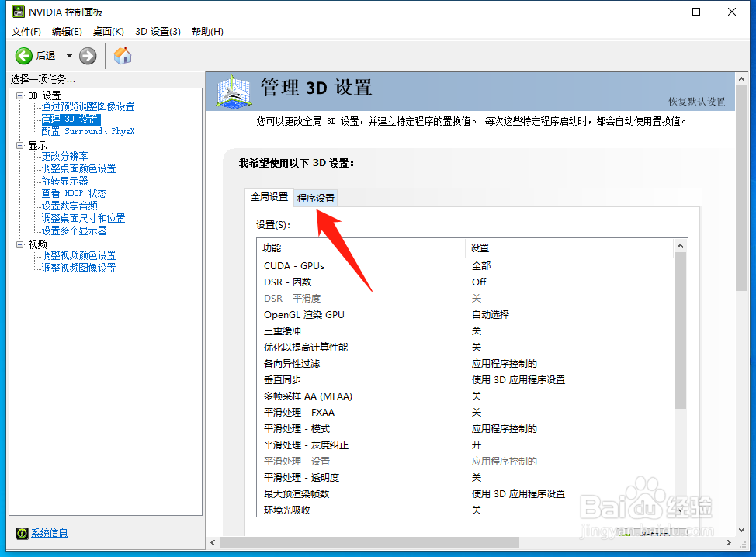Open 旋转显示器 task
Viewport: 756px width, 557px height.
[64, 182]
